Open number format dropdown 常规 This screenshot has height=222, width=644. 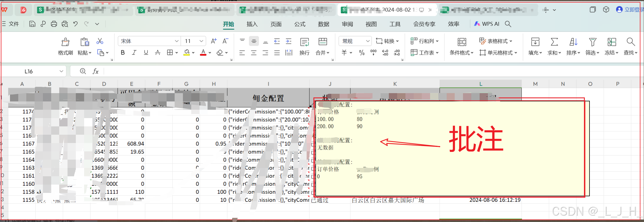[x=355, y=41]
